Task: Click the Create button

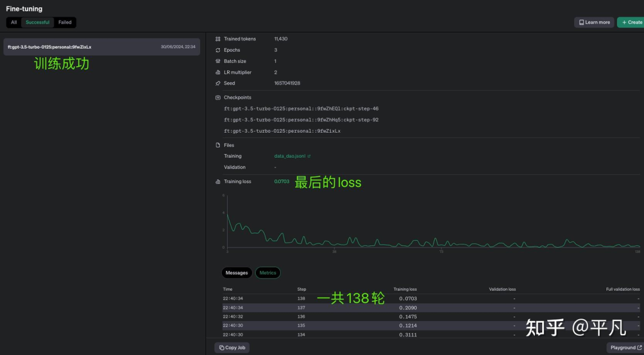Action: 631,22
